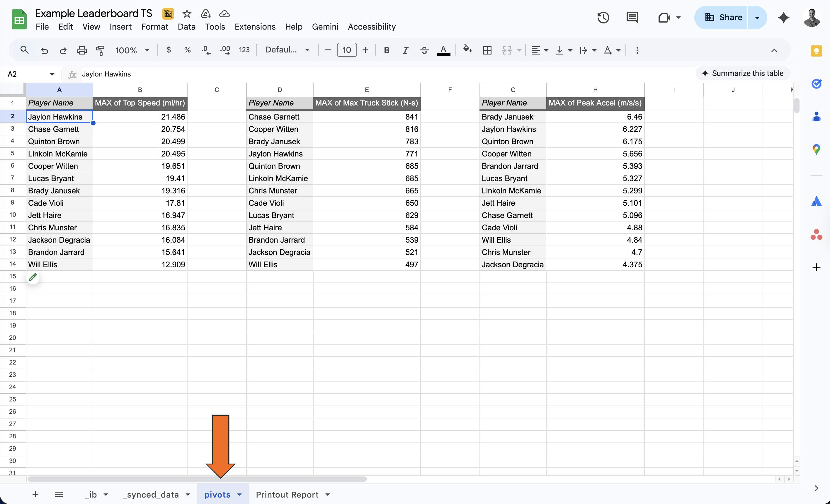Click Summarize this table button
830x504 pixels.
click(742, 74)
